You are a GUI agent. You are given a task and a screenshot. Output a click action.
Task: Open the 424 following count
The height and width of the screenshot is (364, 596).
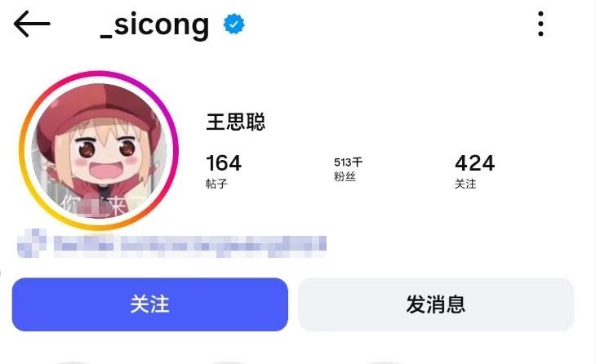click(474, 163)
